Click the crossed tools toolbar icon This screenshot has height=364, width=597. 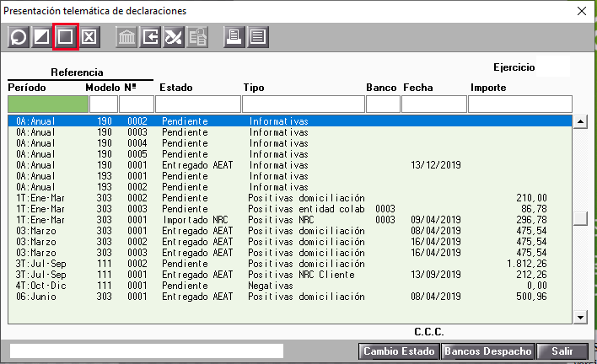[174, 37]
